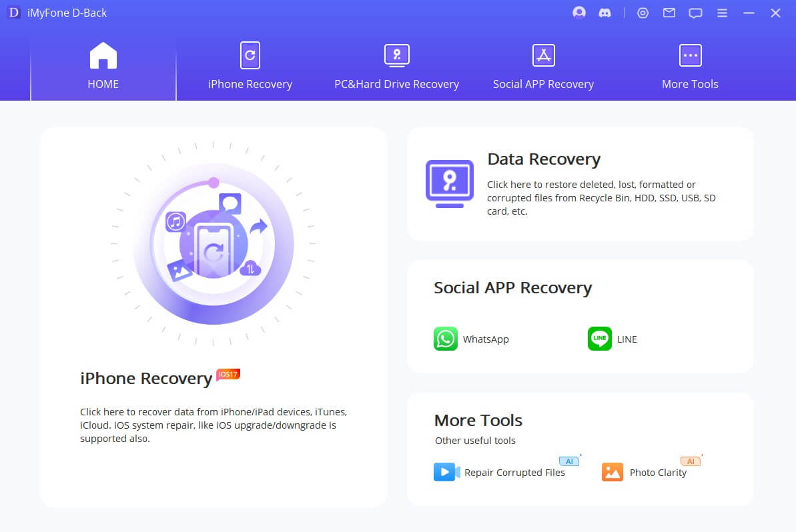The width and height of the screenshot is (796, 532).
Task: Click the Photo Clarity image icon
Action: tap(612, 472)
